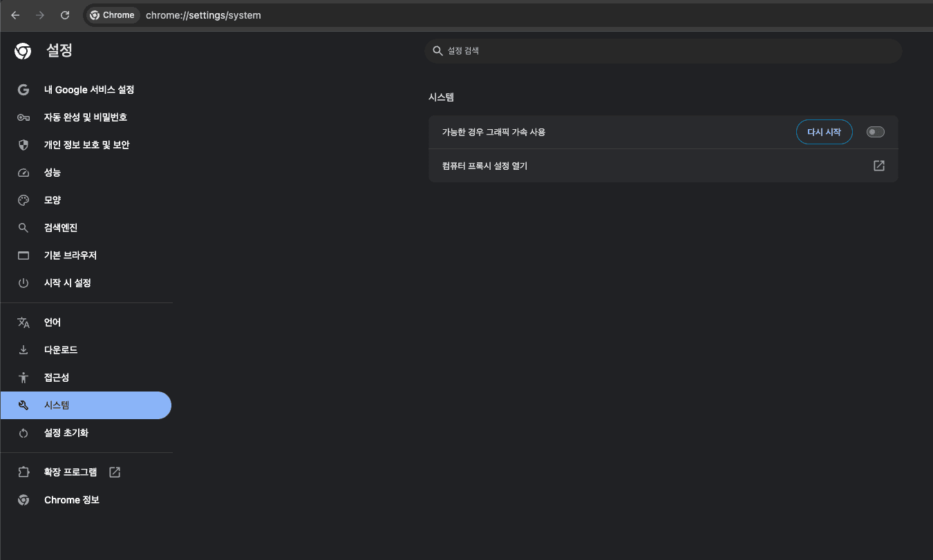Go to the 모양 settings page
Viewport: 933px width, 560px height.
coord(53,200)
